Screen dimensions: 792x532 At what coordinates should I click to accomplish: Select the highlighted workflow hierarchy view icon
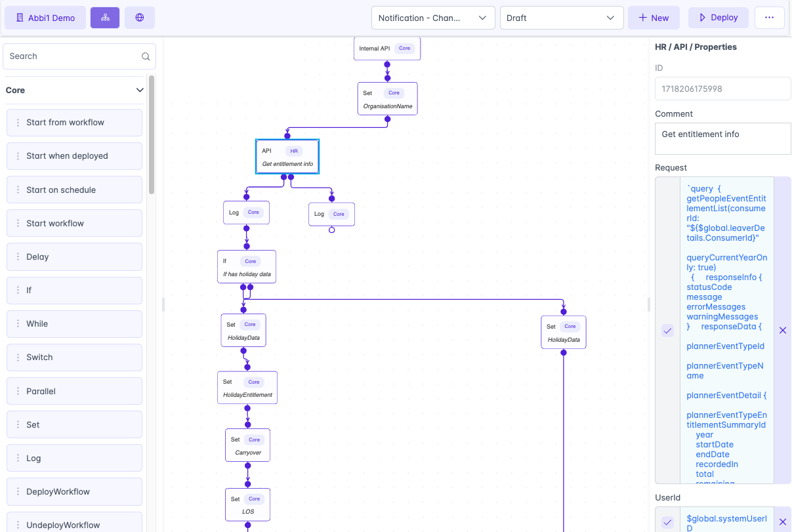pos(105,17)
